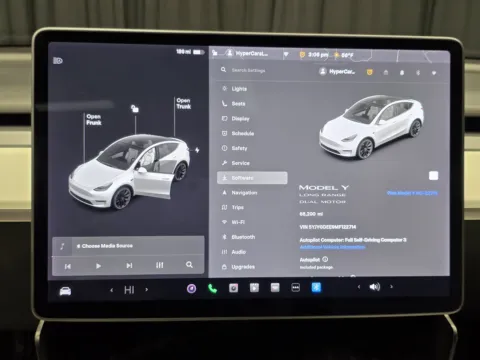Open the Audio settings menu

(x=252, y=252)
